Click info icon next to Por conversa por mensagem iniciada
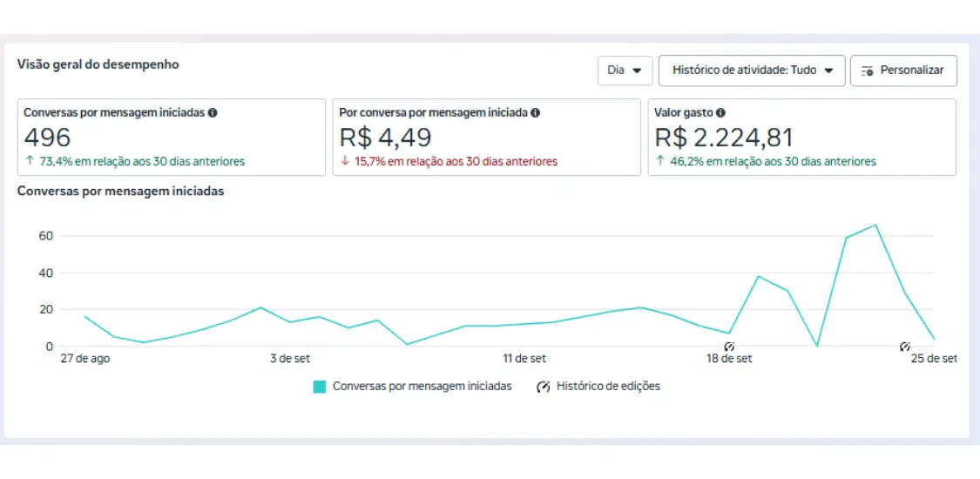 tap(535, 113)
